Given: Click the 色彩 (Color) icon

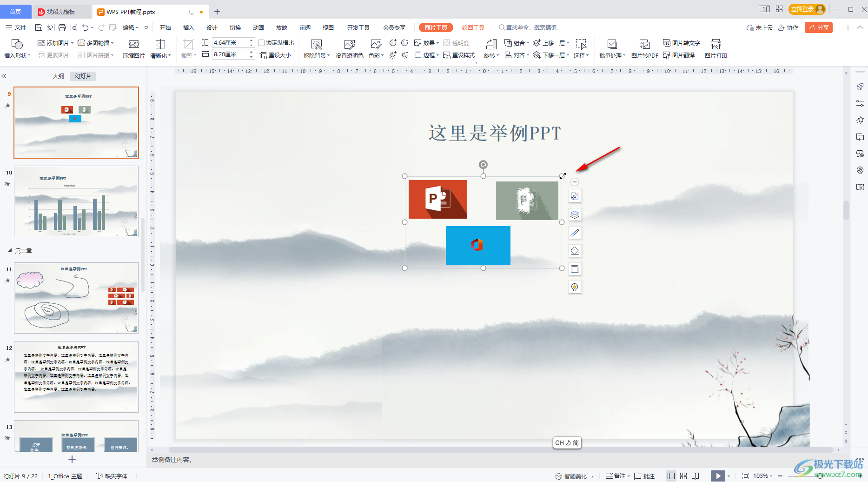Looking at the screenshot, I should click(376, 44).
